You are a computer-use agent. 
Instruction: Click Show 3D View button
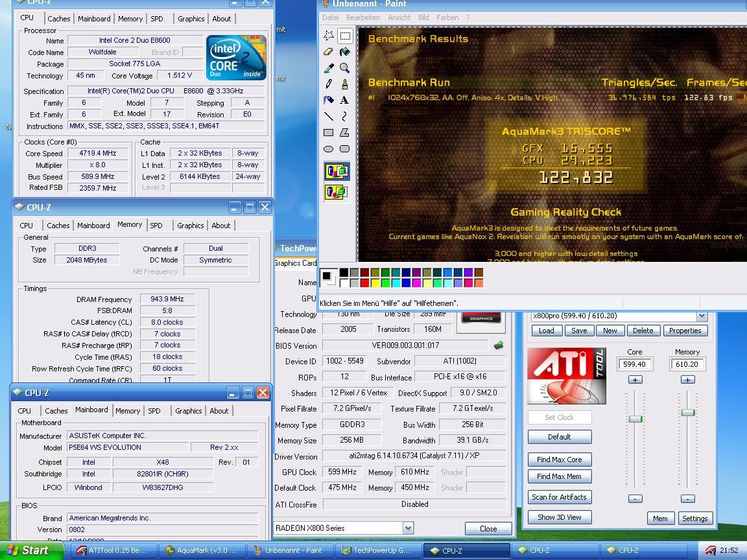tap(560, 517)
